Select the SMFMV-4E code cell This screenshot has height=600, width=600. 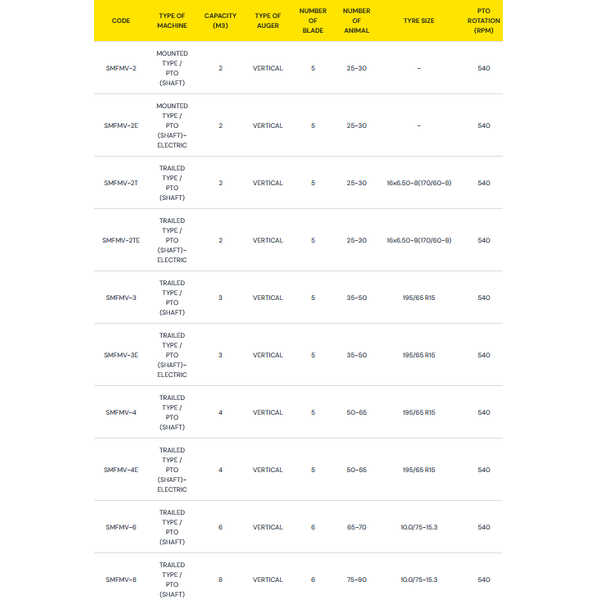121,470
